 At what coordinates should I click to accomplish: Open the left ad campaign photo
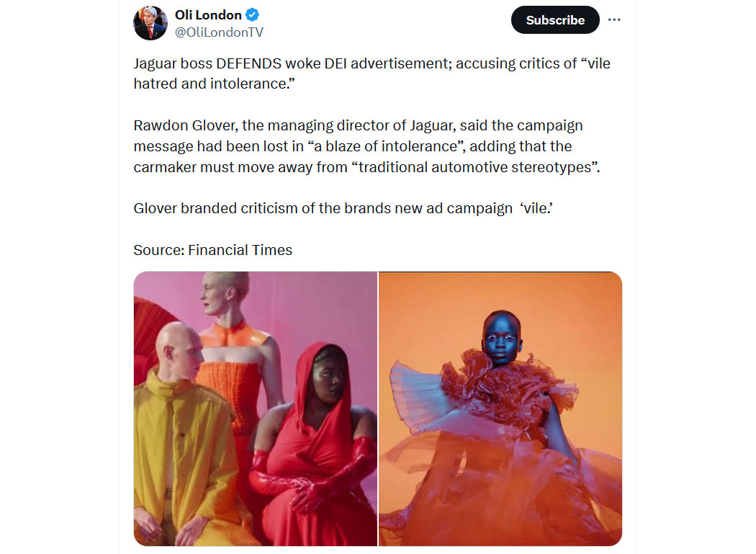click(x=256, y=408)
